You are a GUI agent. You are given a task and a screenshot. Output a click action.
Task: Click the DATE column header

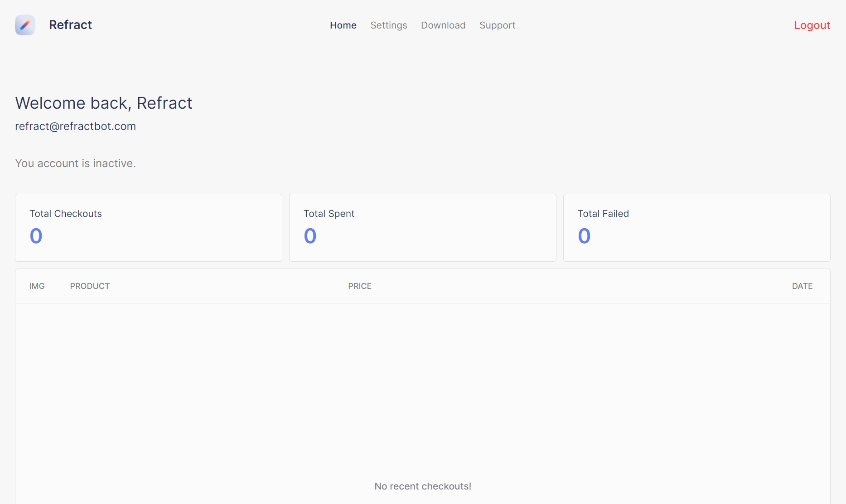tap(802, 286)
